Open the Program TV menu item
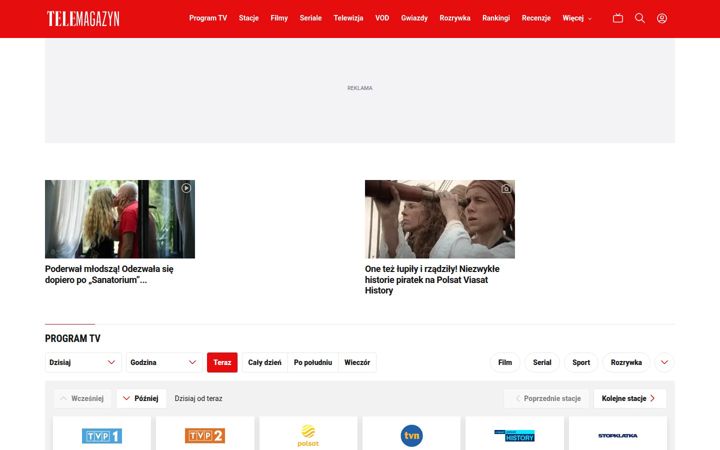Screen dimensions: 720x450 (208, 18)
